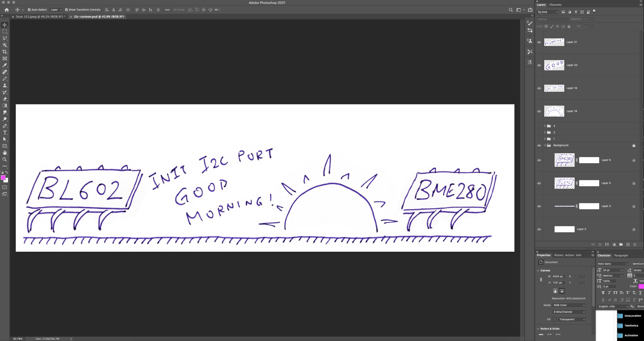
Task: Hide Layer 21 using its eye icon
Action: pos(539,42)
